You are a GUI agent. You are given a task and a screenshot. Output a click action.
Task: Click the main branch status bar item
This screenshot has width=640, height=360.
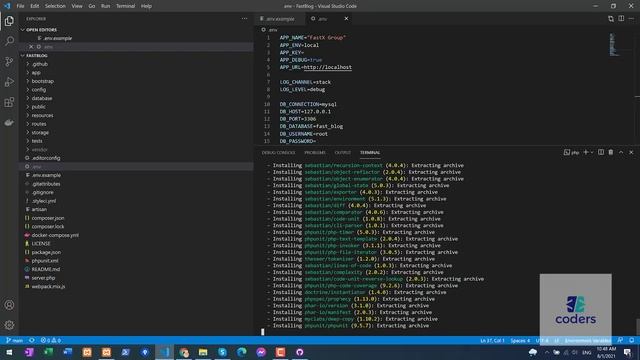click(15, 340)
